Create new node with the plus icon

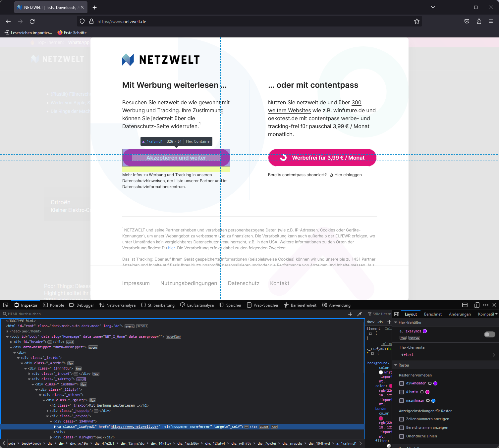click(x=350, y=314)
